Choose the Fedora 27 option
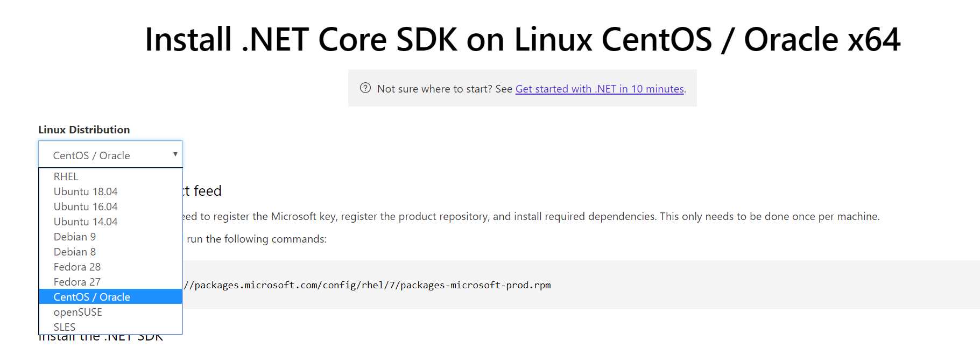Screen dimensions: 980x348 click(x=77, y=282)
